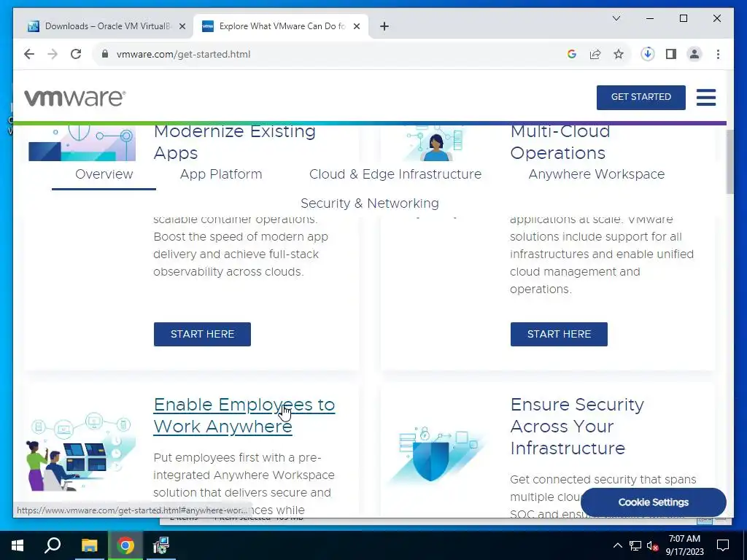This screenshot has width=747, height=560.
Task: Click the employees at monitors illustration
Action: (x=80, y=451)
